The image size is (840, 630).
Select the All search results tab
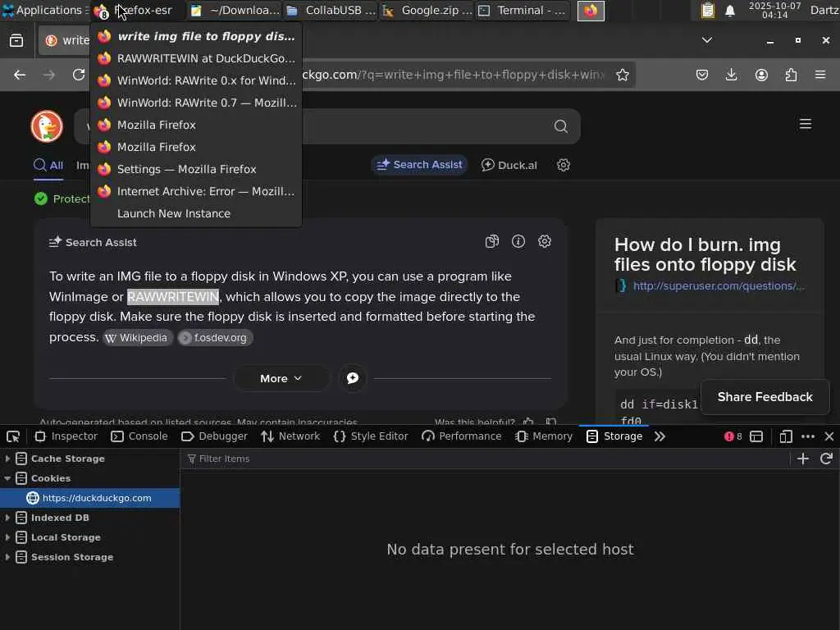tap(48, 166)
